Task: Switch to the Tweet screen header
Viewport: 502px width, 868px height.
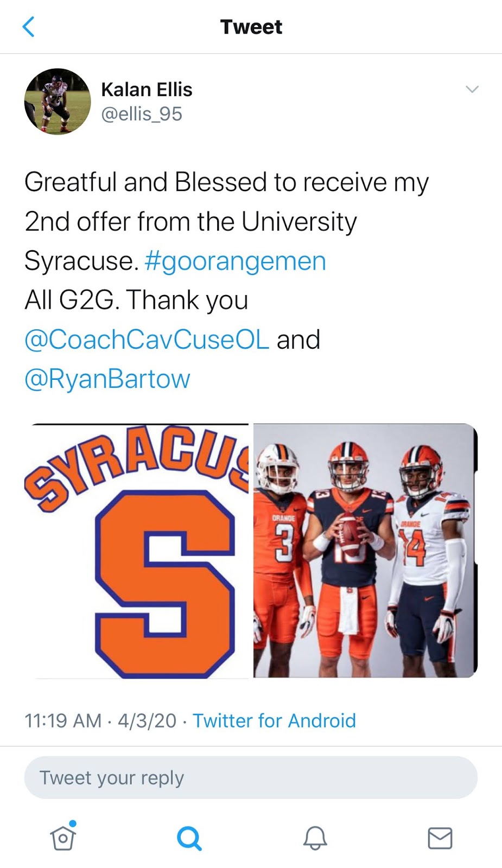Action: tap(251, 26)
